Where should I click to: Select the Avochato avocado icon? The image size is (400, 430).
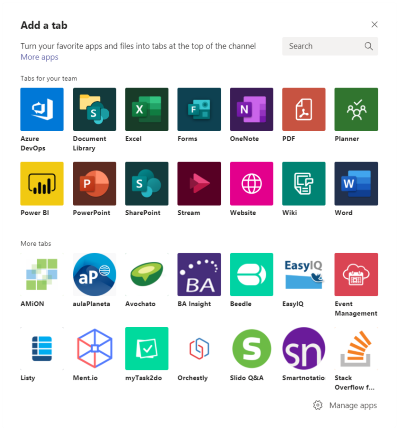click(147, 274)
